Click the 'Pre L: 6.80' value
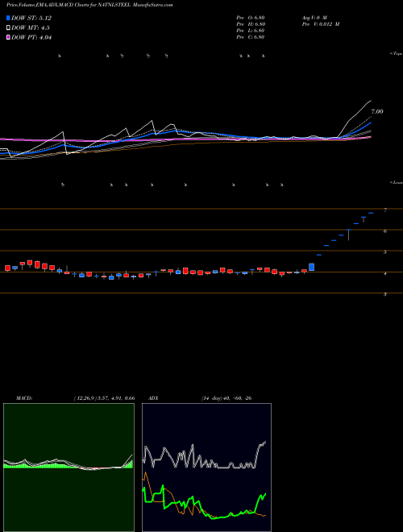403x532 pixels. [x=251, y=31]
